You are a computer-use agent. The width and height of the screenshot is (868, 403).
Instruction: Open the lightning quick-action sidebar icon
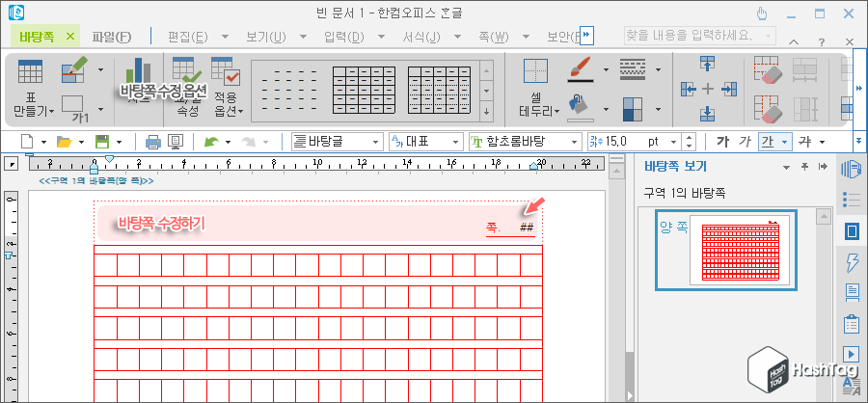[x=851, y=262]
